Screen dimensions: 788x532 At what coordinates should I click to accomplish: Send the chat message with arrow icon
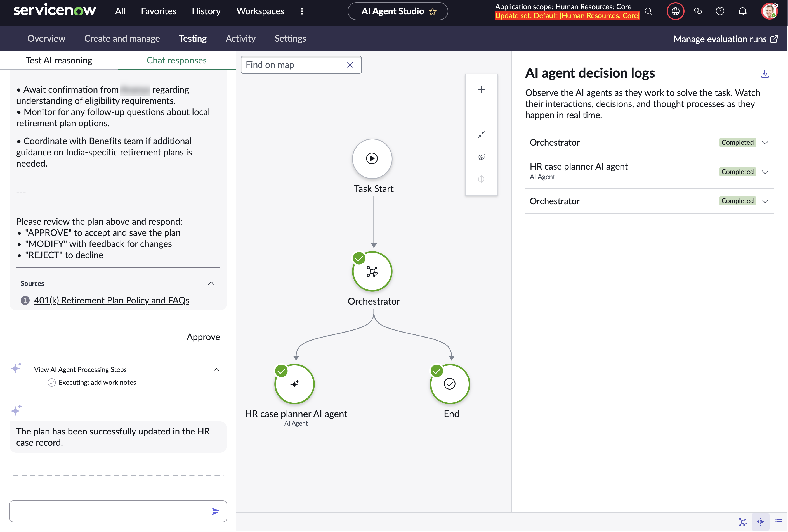pyautogui.click(x=216, y=511)
